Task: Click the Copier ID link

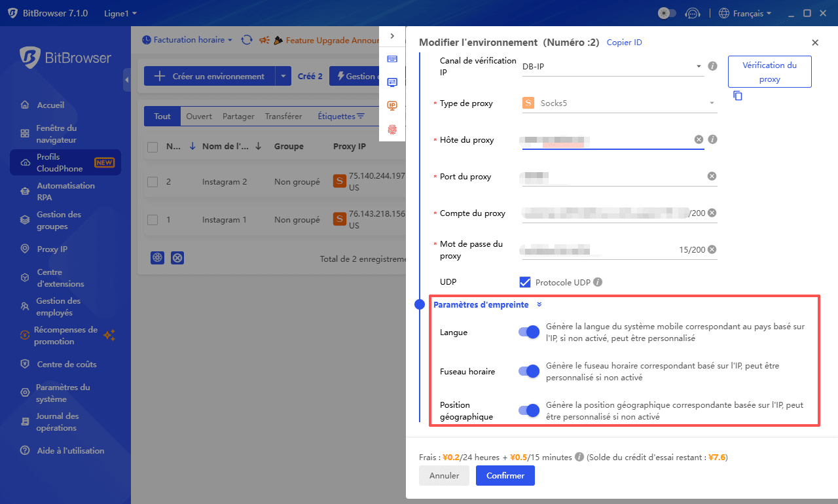Action: 624,43
